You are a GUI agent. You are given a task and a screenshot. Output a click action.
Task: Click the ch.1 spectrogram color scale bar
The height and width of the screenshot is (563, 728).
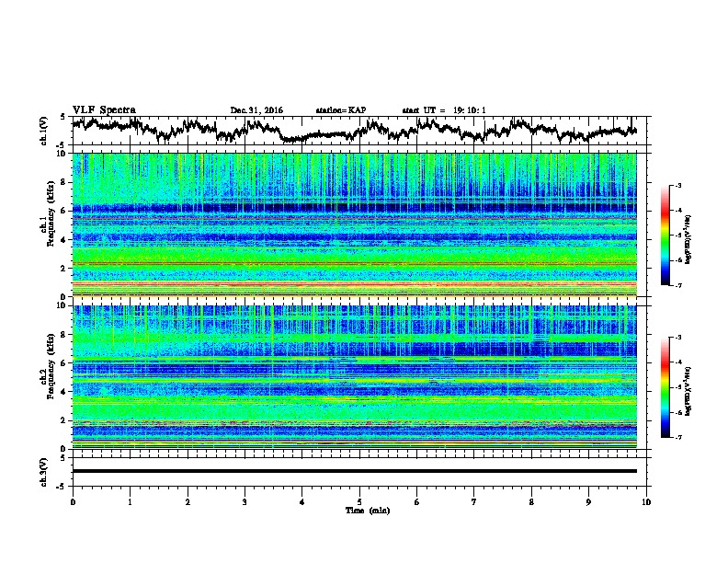665,236
